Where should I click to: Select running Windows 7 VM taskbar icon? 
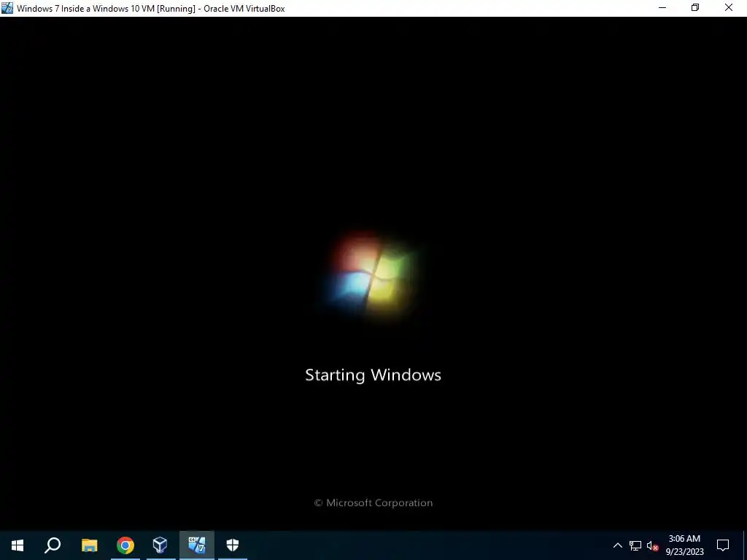[197, 545]
